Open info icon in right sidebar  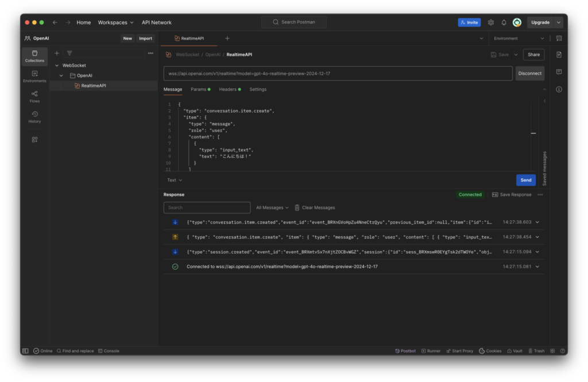559,89
